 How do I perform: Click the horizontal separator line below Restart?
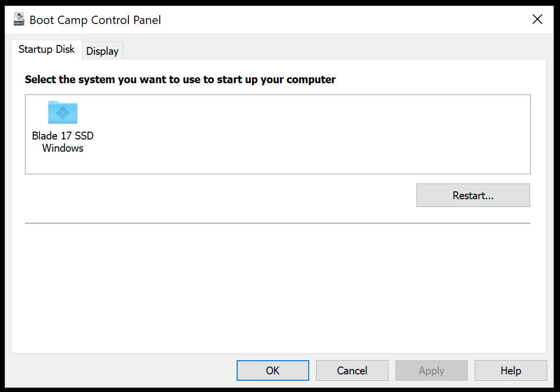(x=277, y=223)
